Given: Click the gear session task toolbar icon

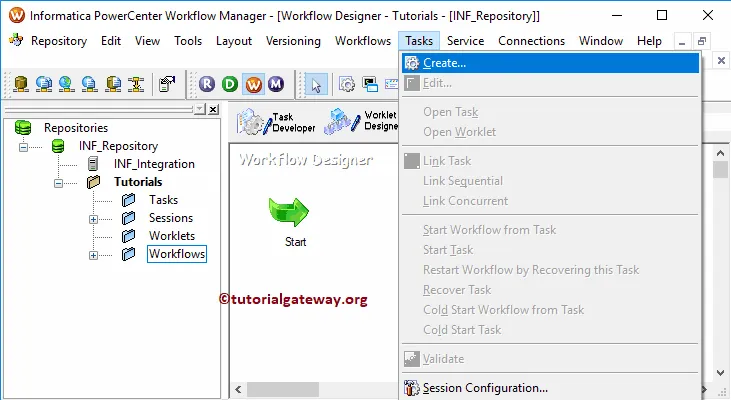Looking at the screenshot, I should click(347, 84).
